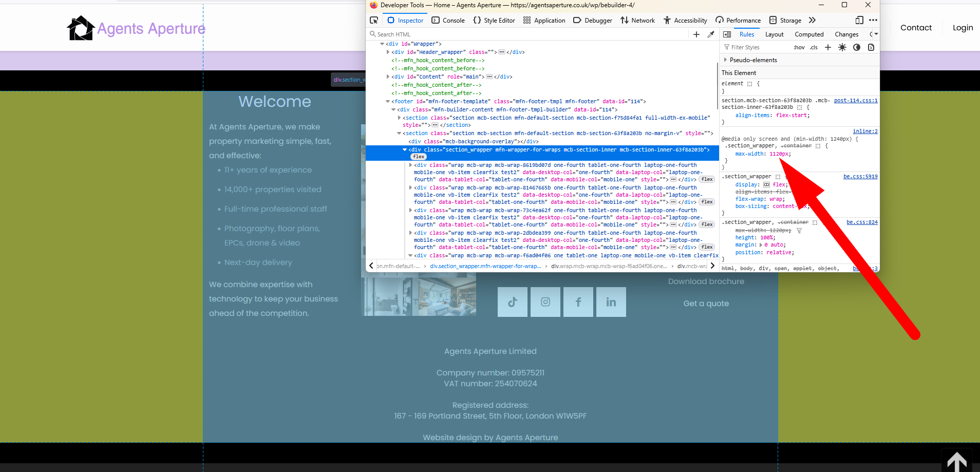Click the LinkedIn footer icon
Viewport: 980px width, 472px height.
click(611, 302)
